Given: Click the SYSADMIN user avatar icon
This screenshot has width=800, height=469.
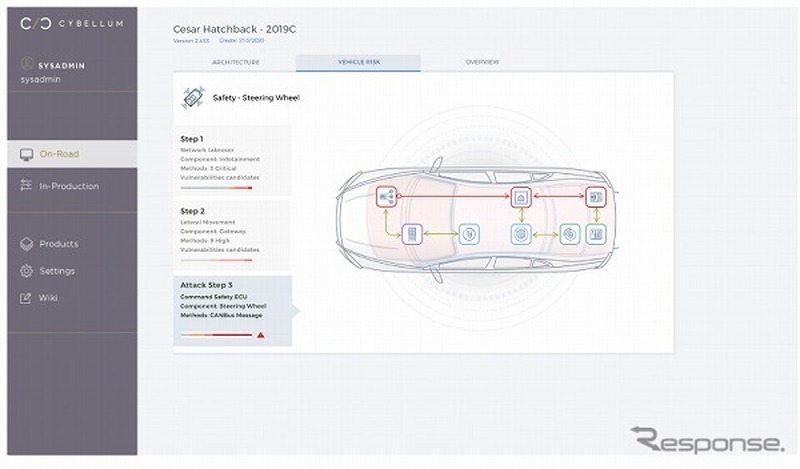Looking at the screenshot, I should pyautogui.click(x=26, y=63).
